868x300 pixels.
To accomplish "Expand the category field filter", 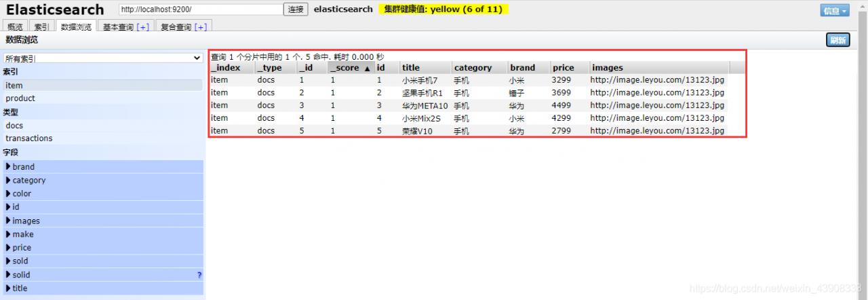I will pyautogui.click(x=28, y=181).
